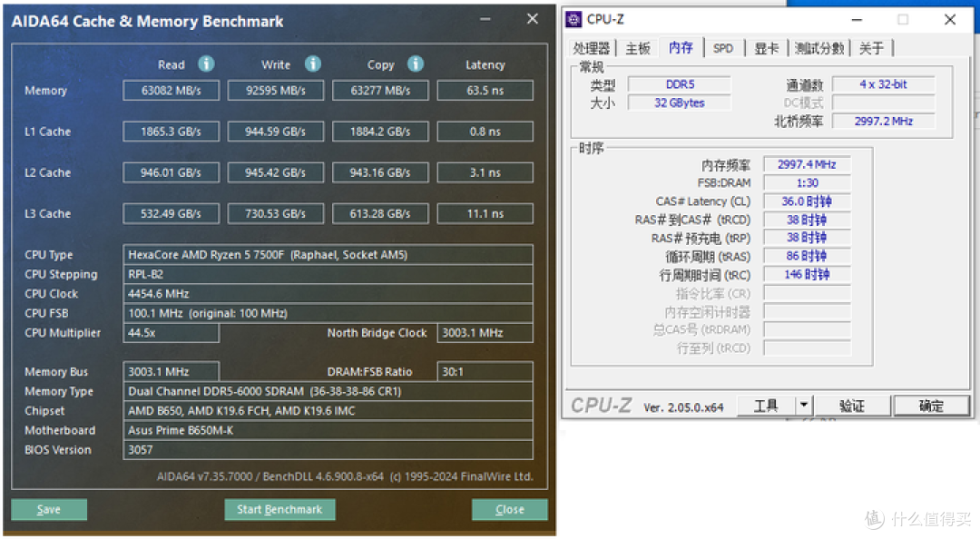Select L1 Cache Write 944.59 GB/s
Viewport: 980px width, 539px height.
click(276, 132)
